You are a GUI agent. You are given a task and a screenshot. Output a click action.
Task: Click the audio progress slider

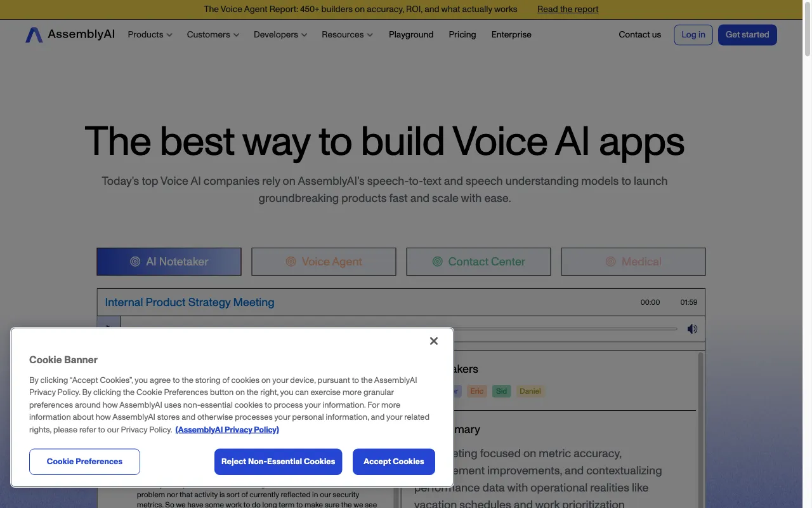click(565, 329)
